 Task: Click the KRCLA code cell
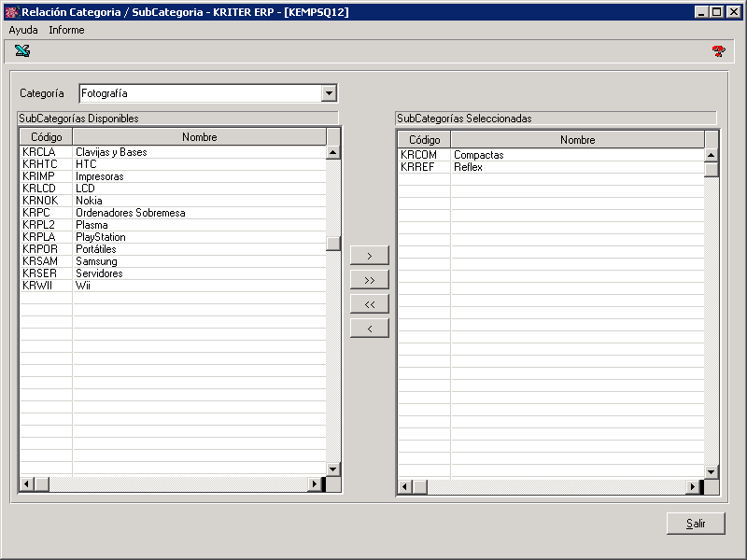[x=46, y=152]
